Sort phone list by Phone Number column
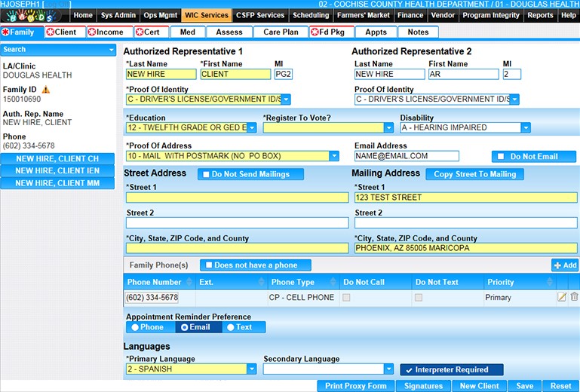This screenshot has height=392, width=580. (x=154, y=282)
